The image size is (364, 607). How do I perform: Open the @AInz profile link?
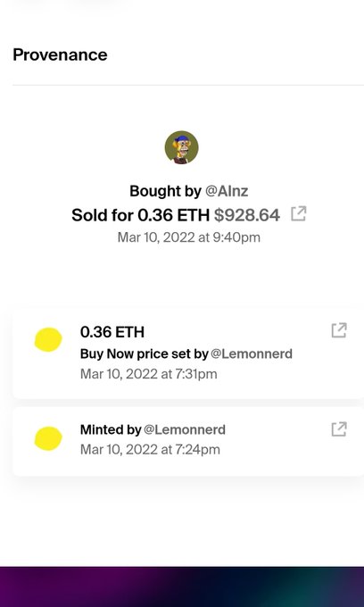pyautogui.click(x=227, y=191)
